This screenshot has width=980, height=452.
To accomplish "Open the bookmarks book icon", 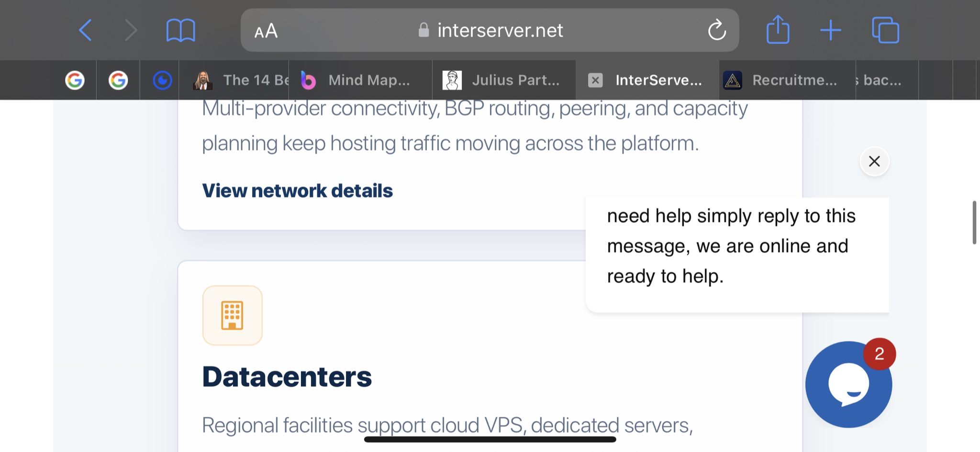I will pyautogui.click(x=180, y=31).
